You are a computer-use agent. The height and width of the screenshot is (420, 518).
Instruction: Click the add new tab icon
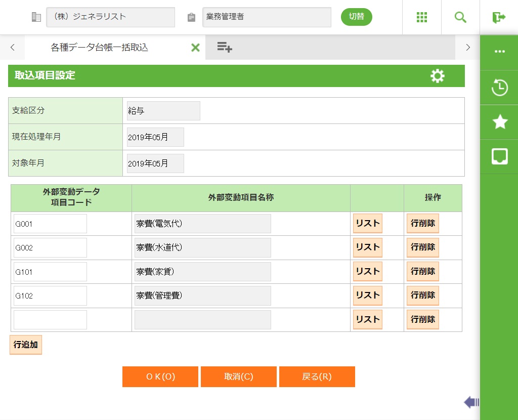(225, 48)
